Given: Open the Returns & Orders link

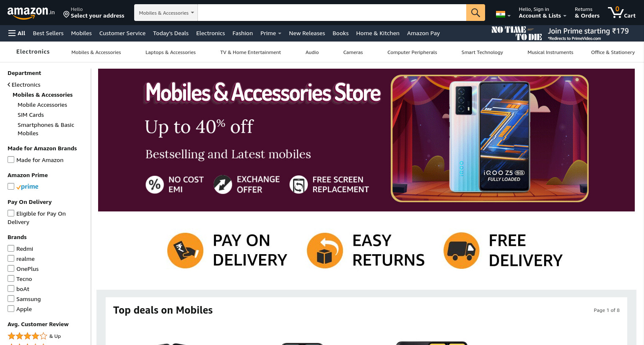Looking at the screenshot, I should pyautogui.click(x=587, y=13).
